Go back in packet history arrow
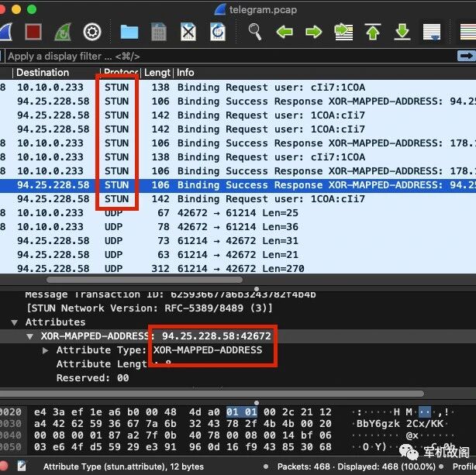This screenshot has height=475, width=476. (285, 32)
